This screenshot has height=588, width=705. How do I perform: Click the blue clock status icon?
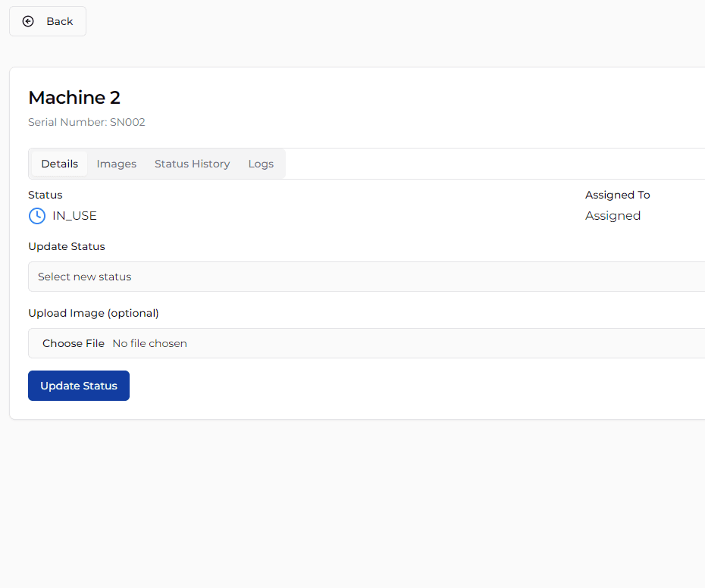37,216
